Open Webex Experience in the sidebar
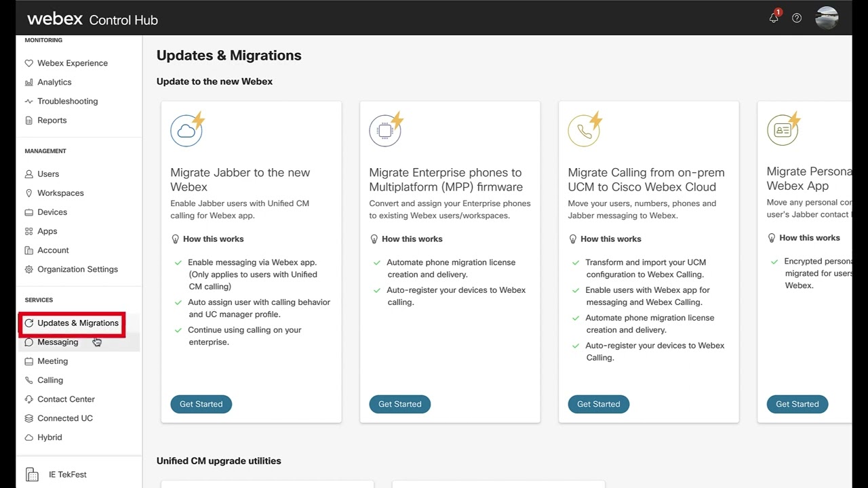The image size is (868, 488). click(x=73, y=63)
